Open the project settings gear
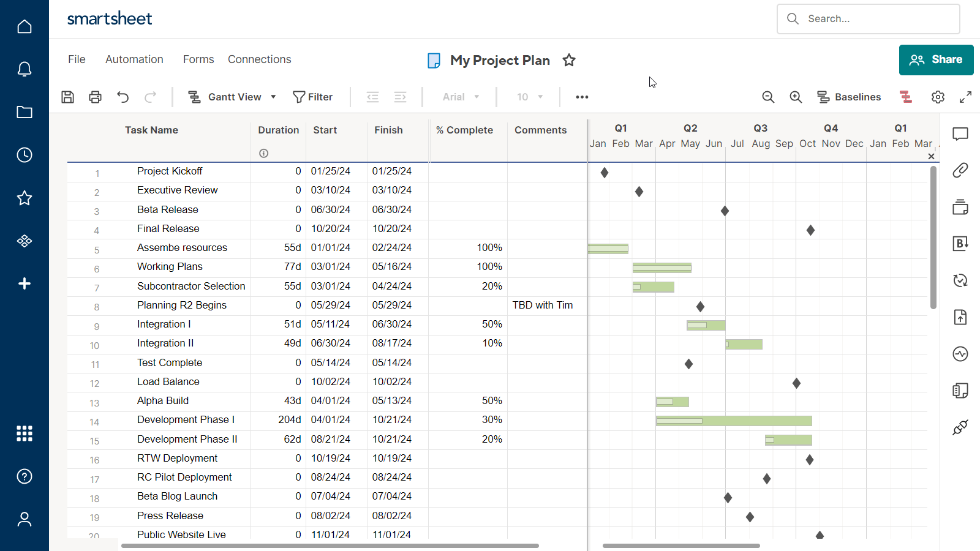Screen dimensions: 980x551 tap(938, 97)
